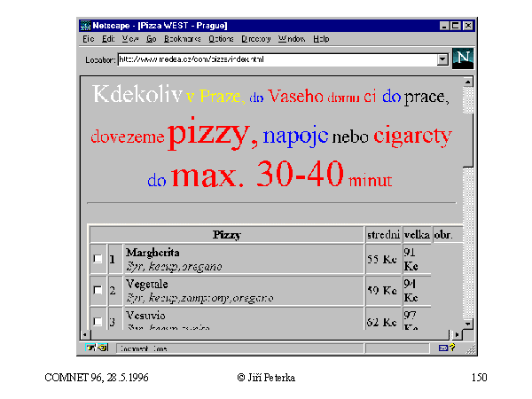Click the 55 Kc price cell

[x=382, y=259]
